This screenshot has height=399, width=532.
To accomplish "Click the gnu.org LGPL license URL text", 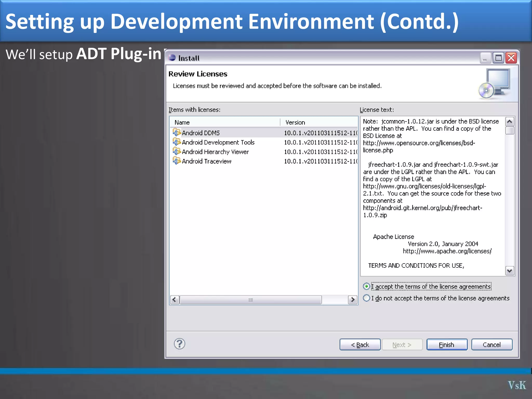I will coord(424,190).
